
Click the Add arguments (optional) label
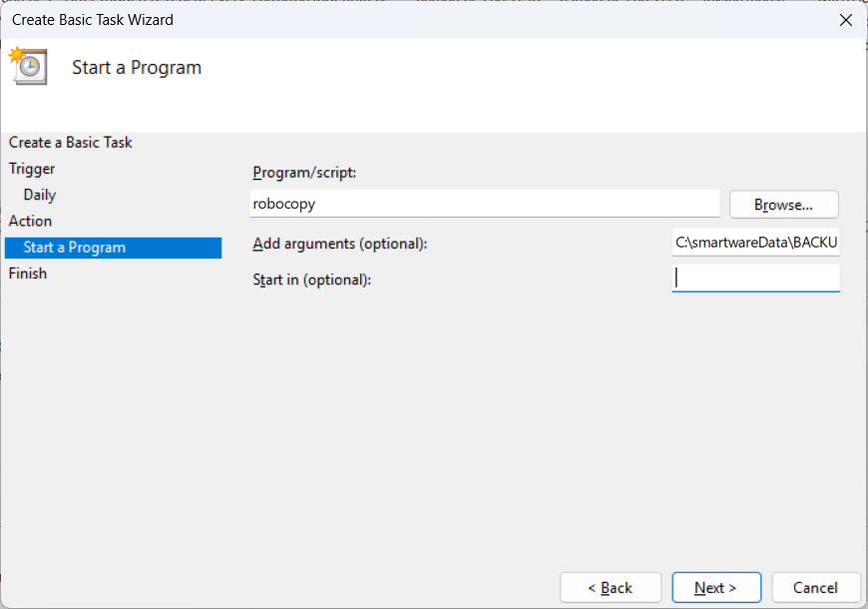339,244
